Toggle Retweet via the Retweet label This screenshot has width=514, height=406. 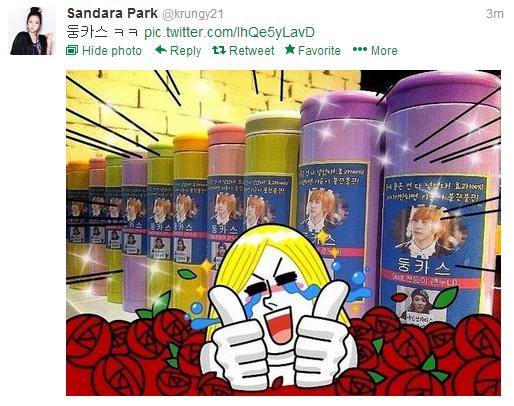coord(251,51)
